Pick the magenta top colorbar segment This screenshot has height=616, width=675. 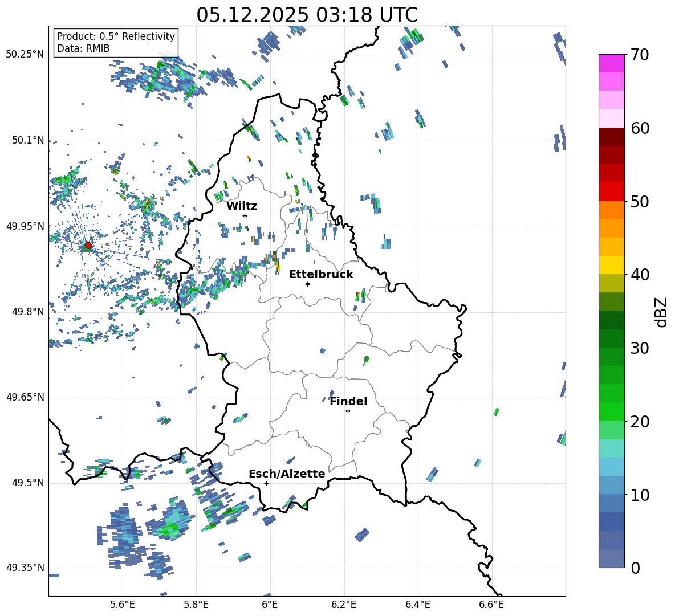coord(612,63)
